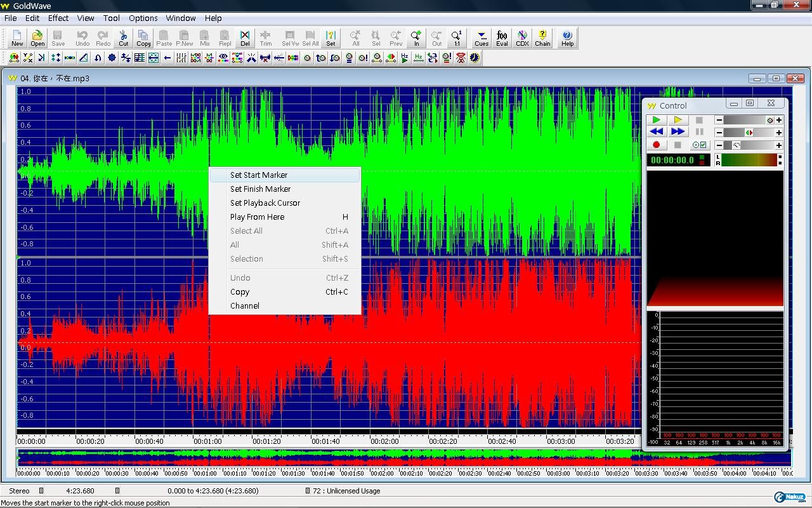The height and width of the screenshot is (508, 812).
Task: Choose Set Finish Marker from context menu
Action: (x=285, y=189)
